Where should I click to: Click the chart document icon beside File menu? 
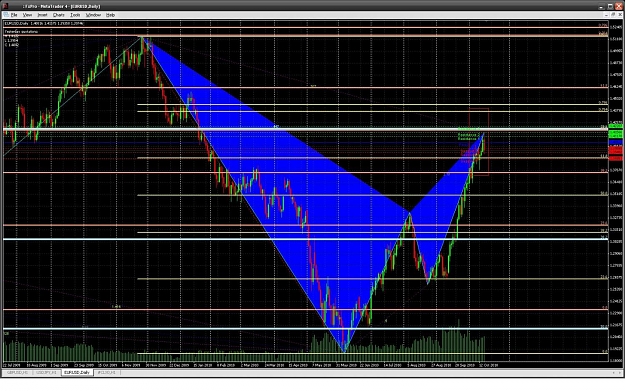click(6, 15)
